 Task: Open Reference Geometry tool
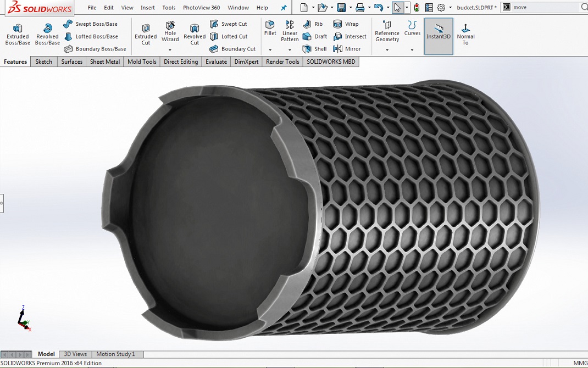click(387, 31)
